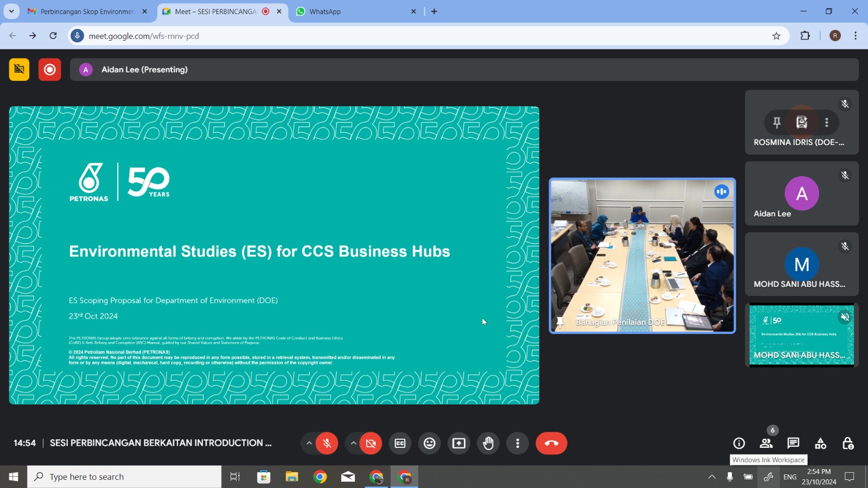Viewport: 868px width, 488px height.
Task: Toggle closed captions in Meet
Action: coord(400,444)
